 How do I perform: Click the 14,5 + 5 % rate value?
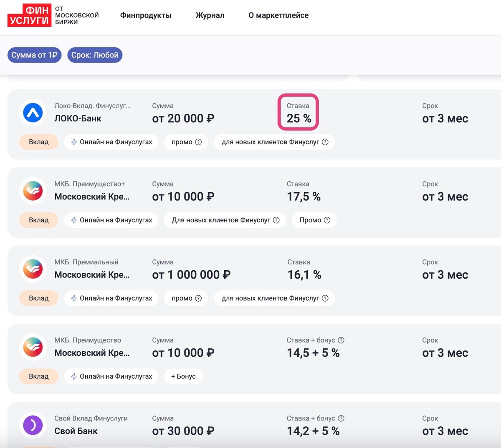(x=313, y=353)
